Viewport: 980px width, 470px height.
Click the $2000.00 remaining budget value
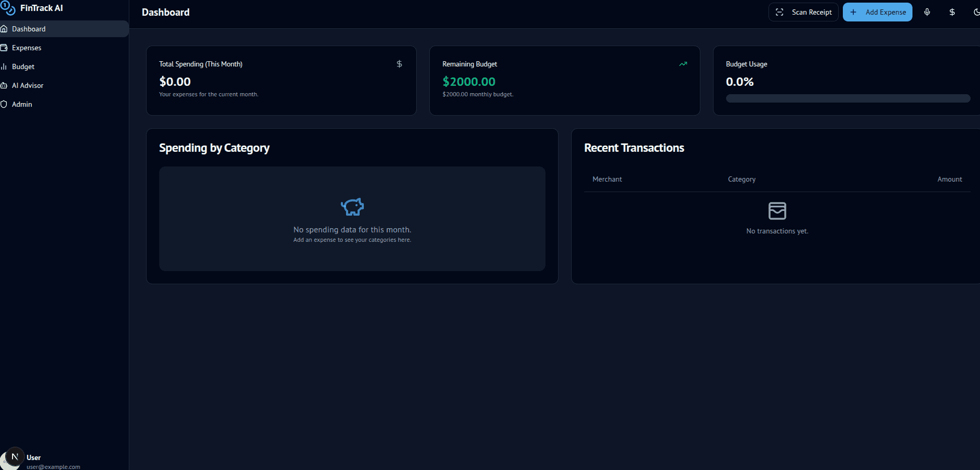(x=469, y=82)
